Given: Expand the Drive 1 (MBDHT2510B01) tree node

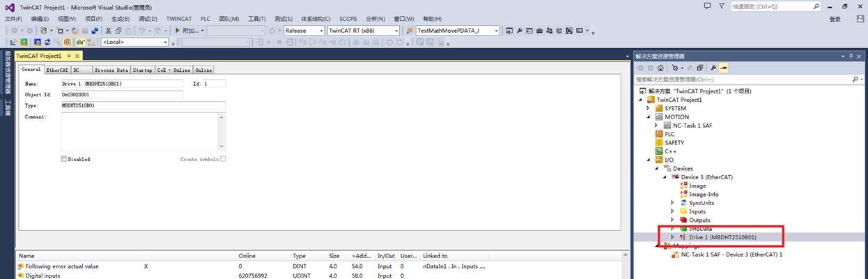Looking at the screenshot, I should (x=672, y=237).
